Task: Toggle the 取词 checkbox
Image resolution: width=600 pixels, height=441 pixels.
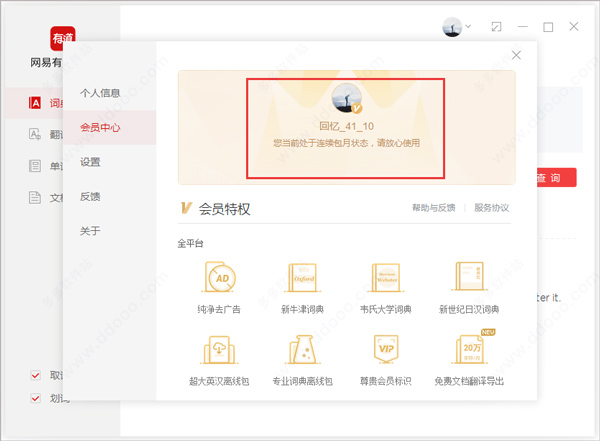Action: tap(36, 375)
